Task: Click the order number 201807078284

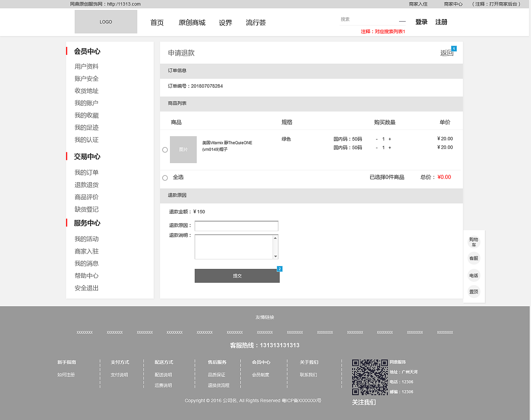Action: pos(207,86)
